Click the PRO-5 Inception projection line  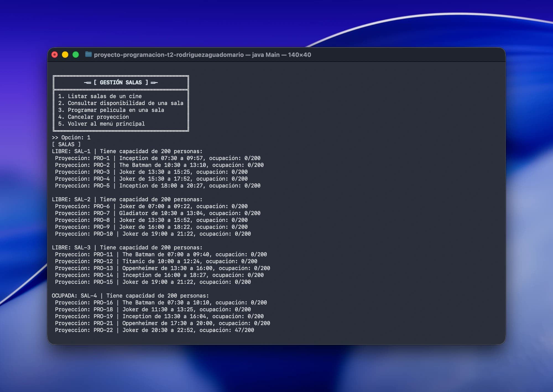[x=158, y=186]
